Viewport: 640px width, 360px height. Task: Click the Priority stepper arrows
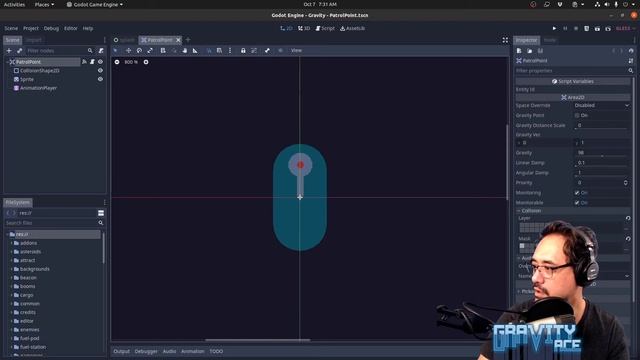(x=625, y=183)
